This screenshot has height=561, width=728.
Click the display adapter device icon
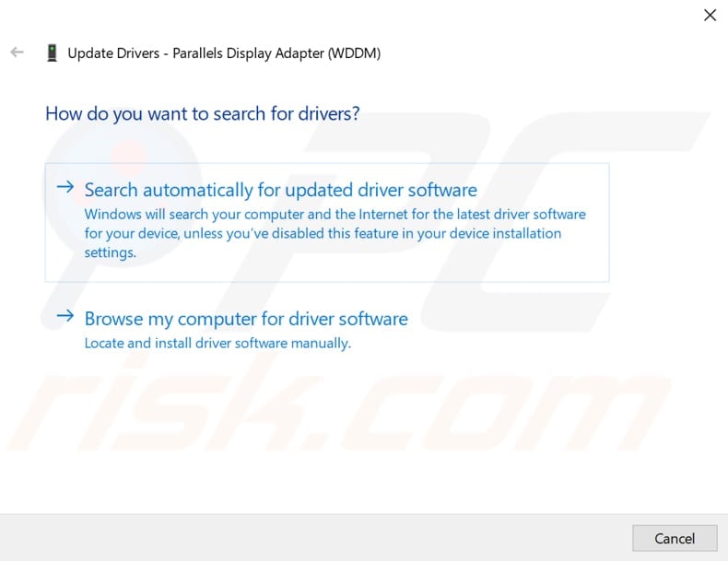[52, 53]
